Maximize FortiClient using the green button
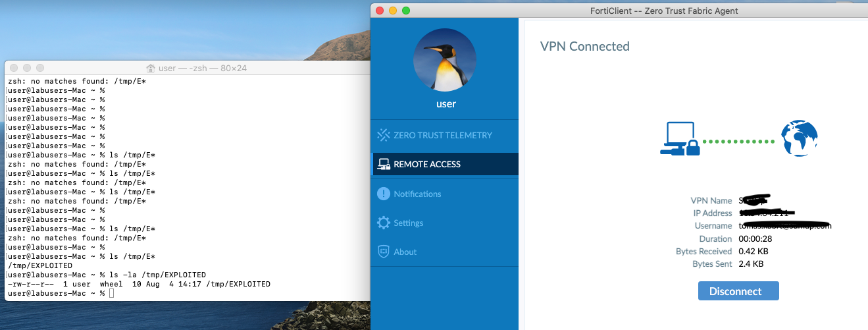Screen dimensions: 868x330 coord(406,11)
